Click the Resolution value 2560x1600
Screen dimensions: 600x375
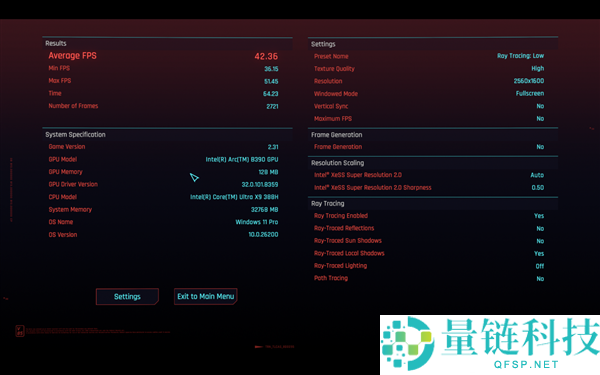coord(529,81)
